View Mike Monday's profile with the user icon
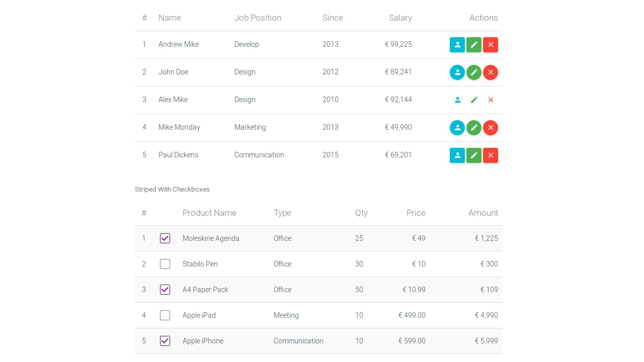 tap(457, 128)
